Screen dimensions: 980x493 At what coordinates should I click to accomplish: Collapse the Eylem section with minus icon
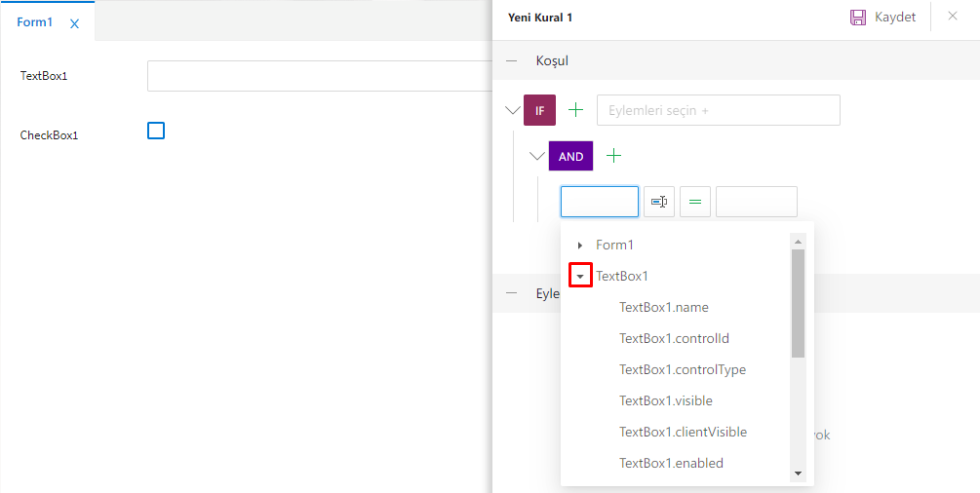tap(512, 292)
